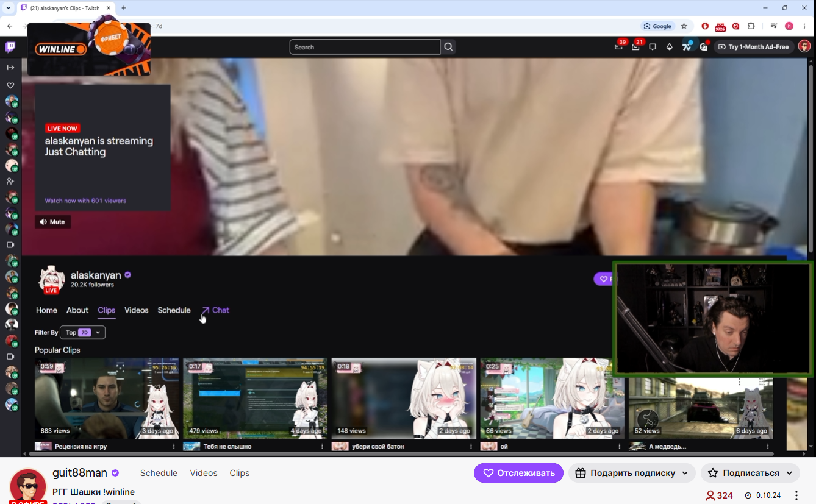Close the alaskanyan's Clips browser tab

[109, 8]
